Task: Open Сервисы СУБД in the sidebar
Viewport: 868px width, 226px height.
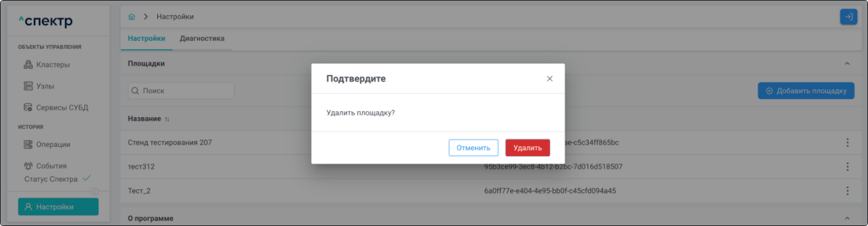Action: (62, 107)
